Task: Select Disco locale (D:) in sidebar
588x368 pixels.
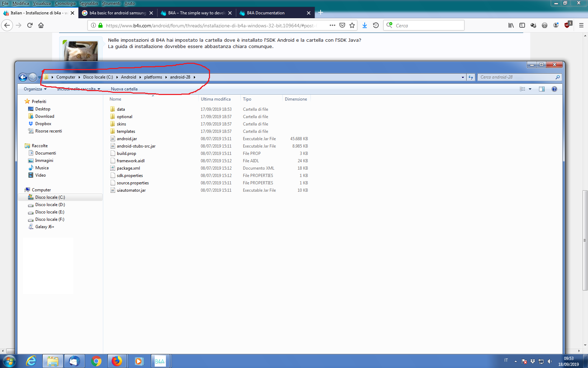Action: click(x=50, y=205)
